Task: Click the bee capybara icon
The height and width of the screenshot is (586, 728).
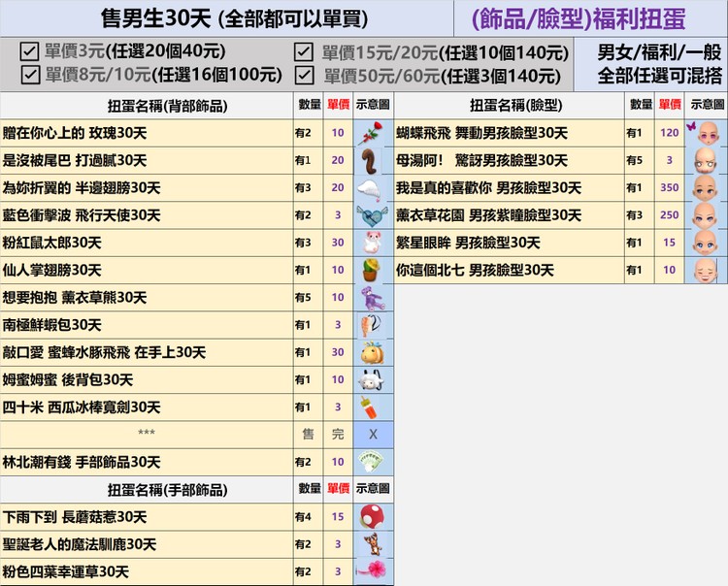Action: pos(373,352)
